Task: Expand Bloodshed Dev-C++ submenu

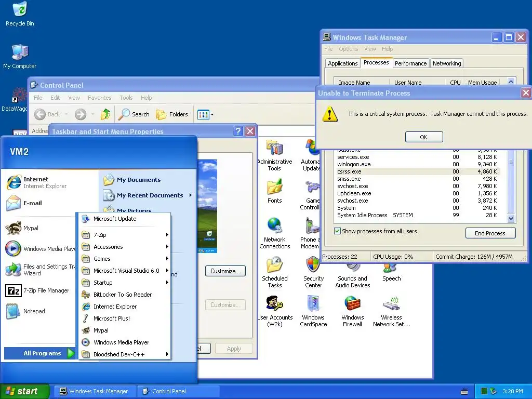Action: 125,354
